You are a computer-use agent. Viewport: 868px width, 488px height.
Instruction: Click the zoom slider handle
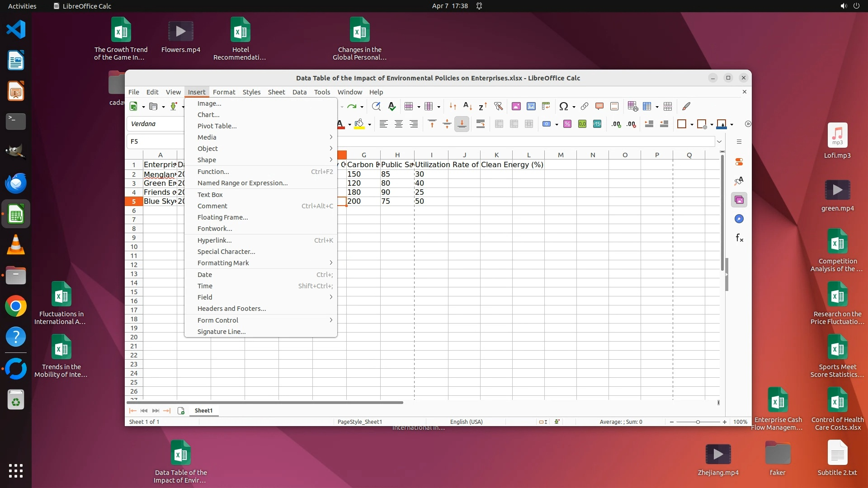coord(698,422)
